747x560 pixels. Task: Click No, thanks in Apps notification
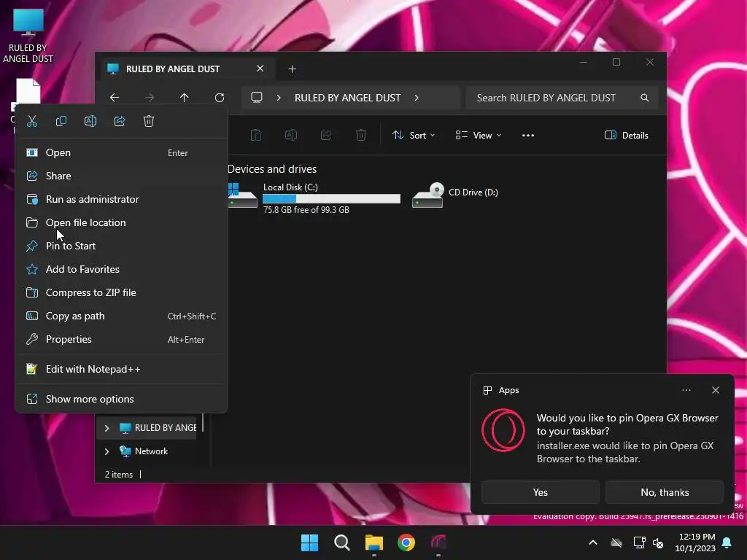click(665, 492)
